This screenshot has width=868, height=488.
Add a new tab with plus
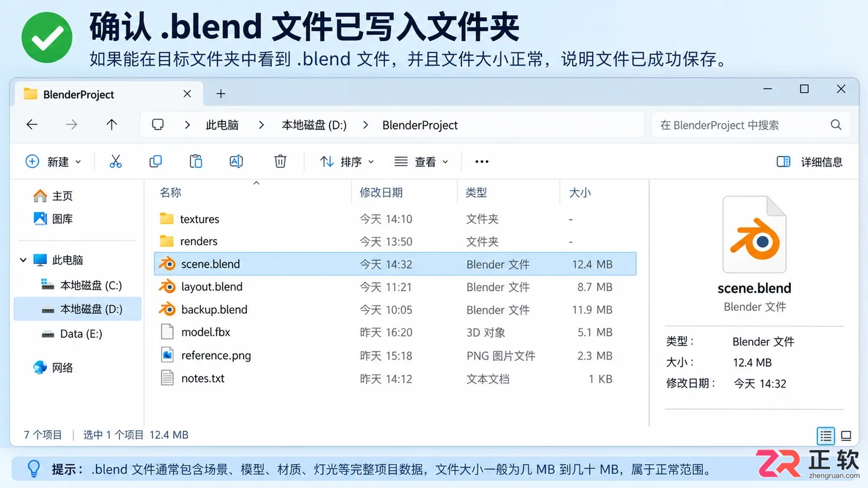pyautogui.click(x=221, y=93)
